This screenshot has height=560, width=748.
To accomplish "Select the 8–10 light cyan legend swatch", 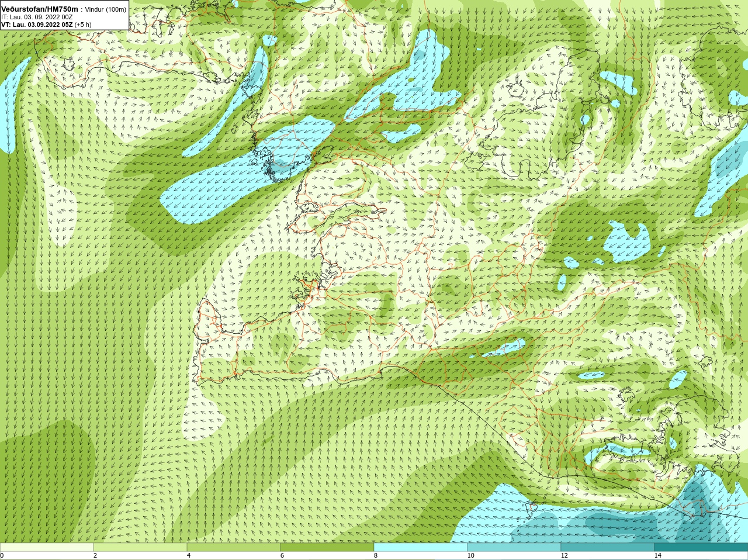I will pos(421,547).
